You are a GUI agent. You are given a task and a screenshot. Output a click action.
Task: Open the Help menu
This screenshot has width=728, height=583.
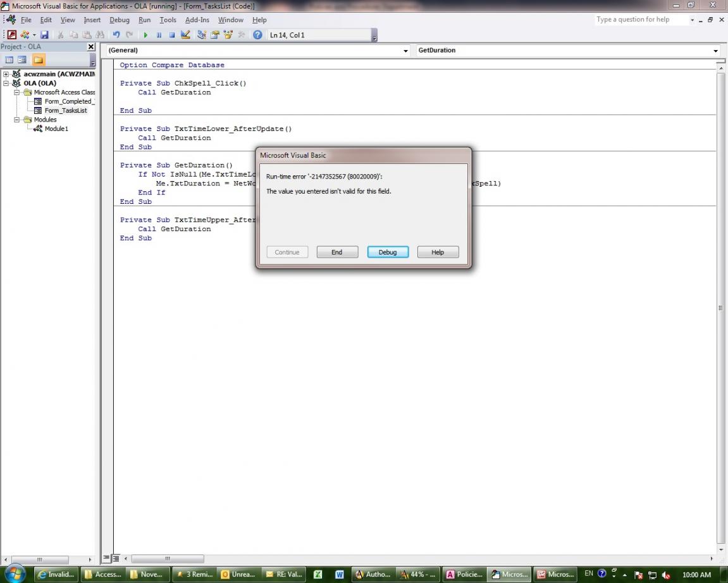click(259, 20)
